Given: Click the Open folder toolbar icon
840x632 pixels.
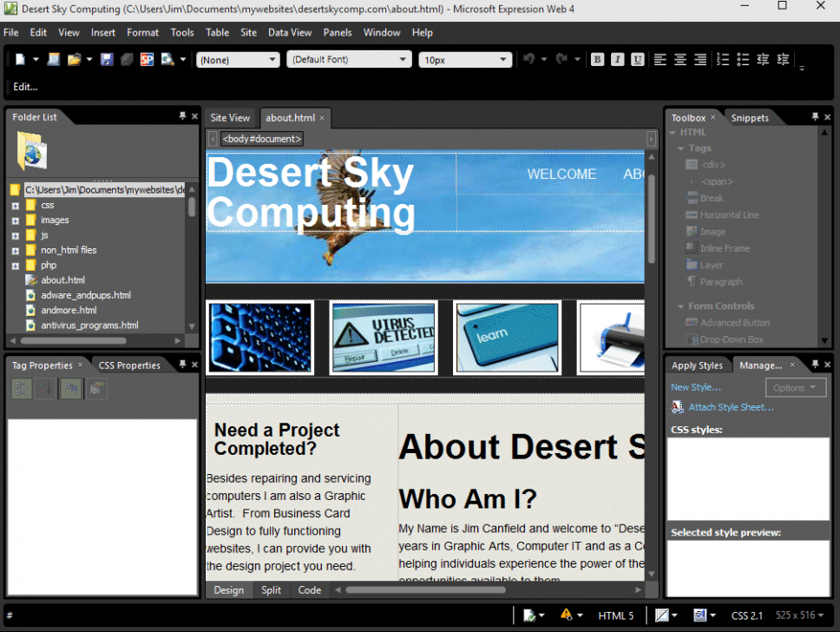Looking at the screenshot, I should coord(74,60).
